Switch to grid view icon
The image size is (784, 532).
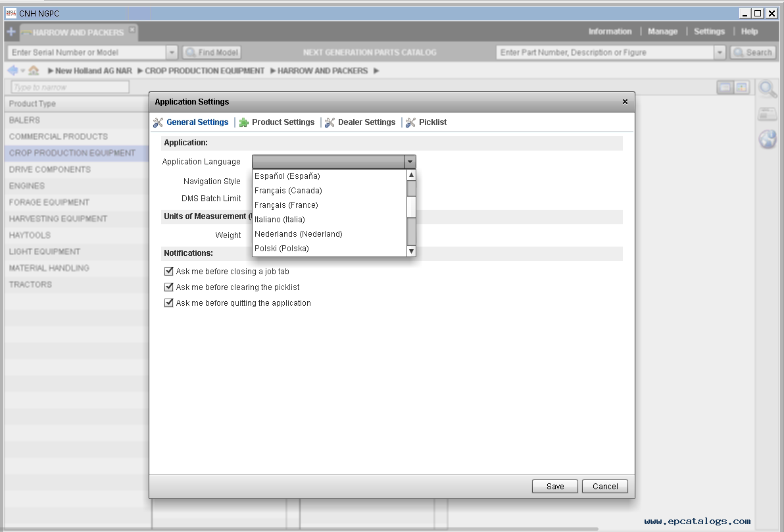tap(741, 87)
